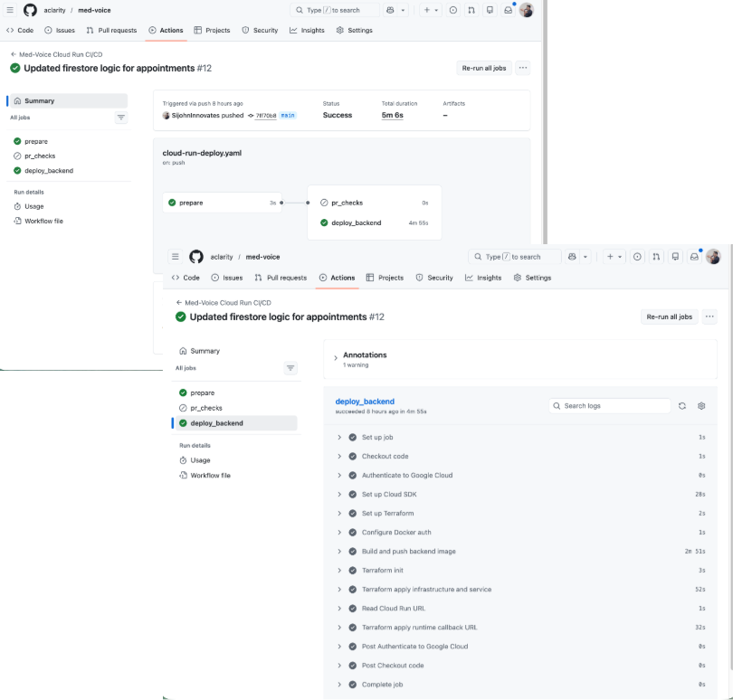Viewport: 733px width, 700px height.
Task: Expand the Set up Cloud SDK step
Action: point(339,495)
